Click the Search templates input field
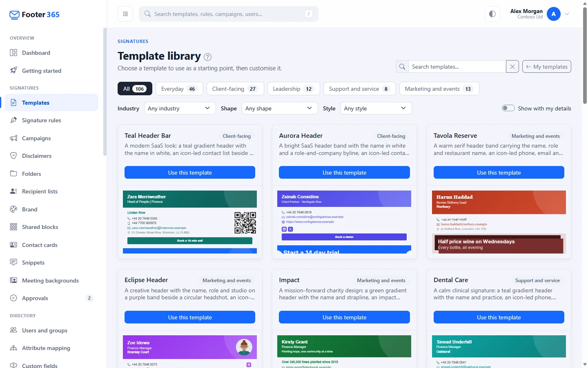588x368 pixels. (457, 67)
